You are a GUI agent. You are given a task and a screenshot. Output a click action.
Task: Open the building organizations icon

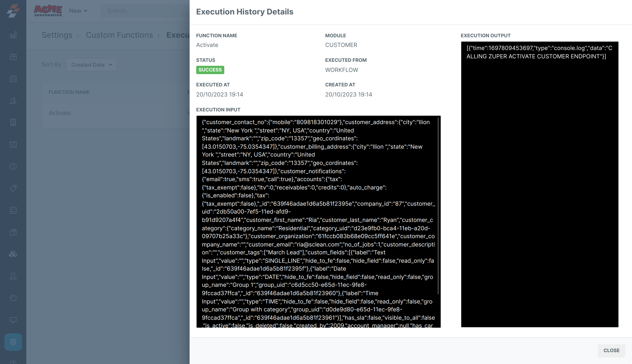(x=13, y=123)
